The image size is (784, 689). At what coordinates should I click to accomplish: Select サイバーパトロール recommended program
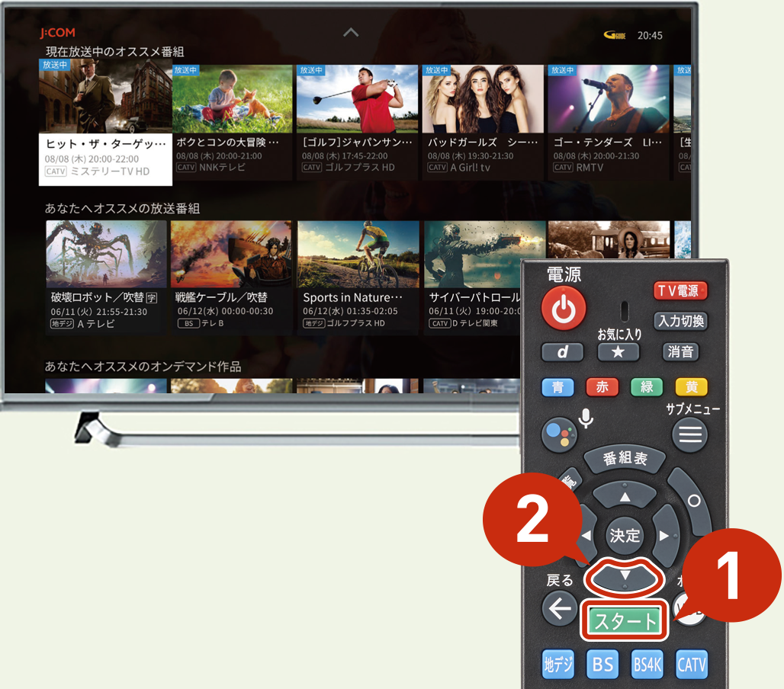point(473,277)
